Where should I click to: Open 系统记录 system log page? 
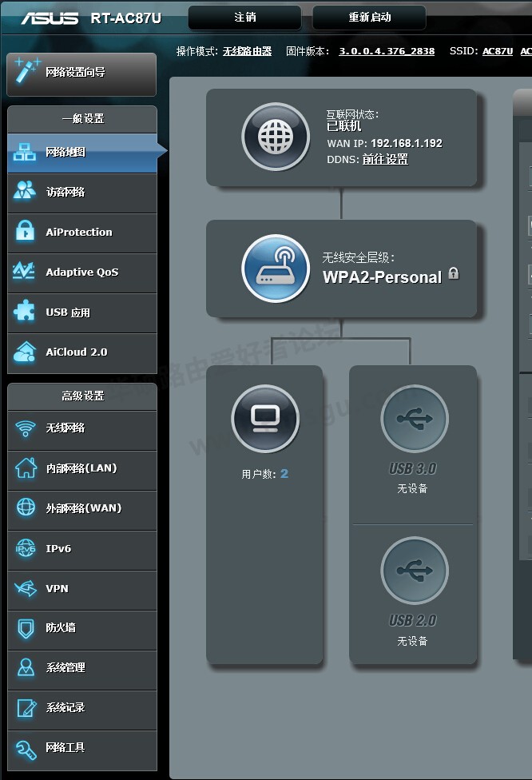(82, 710)
